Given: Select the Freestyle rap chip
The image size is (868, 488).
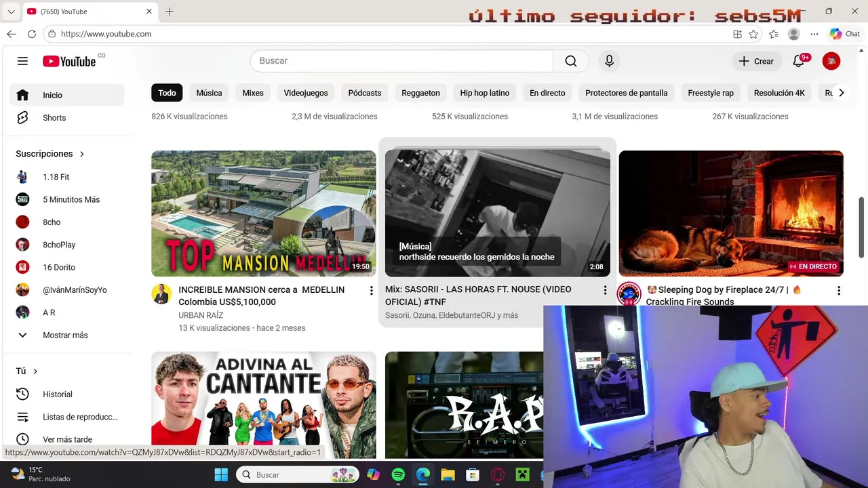Looking at the screenshot, I should [711, 93].
